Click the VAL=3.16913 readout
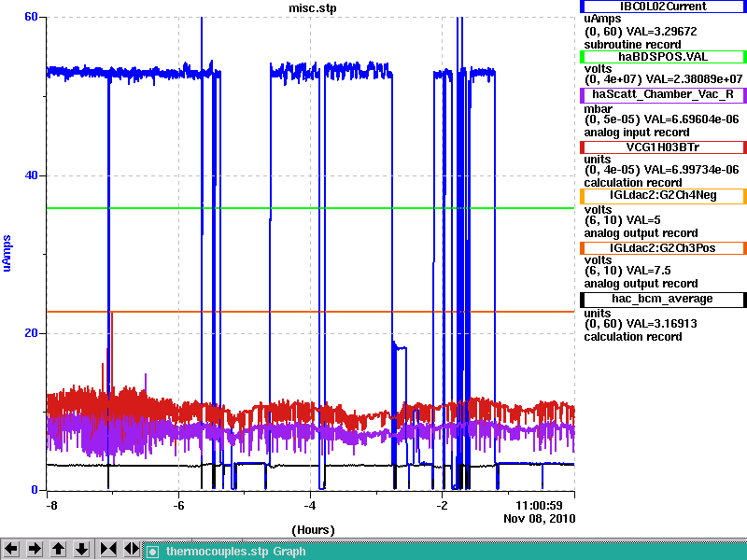The width and height of the screenshot is (747, 560). coord(662,324)
